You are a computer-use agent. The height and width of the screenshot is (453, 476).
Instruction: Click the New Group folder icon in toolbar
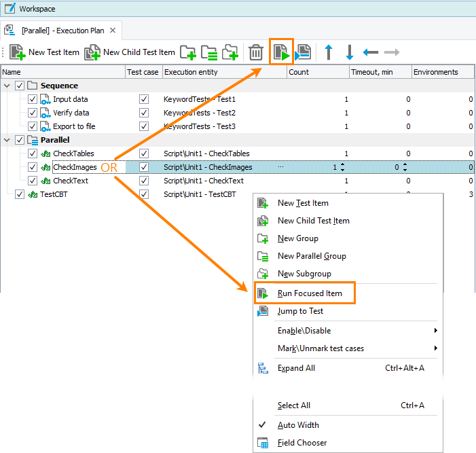pyautogui.click(x=187, y=52)
